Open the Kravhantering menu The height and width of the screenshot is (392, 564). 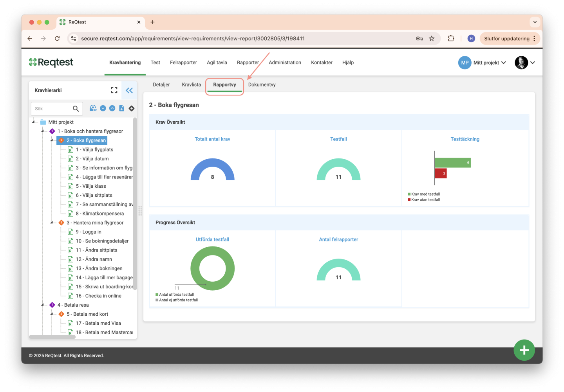pyautogui.click(x=125, y=63)
